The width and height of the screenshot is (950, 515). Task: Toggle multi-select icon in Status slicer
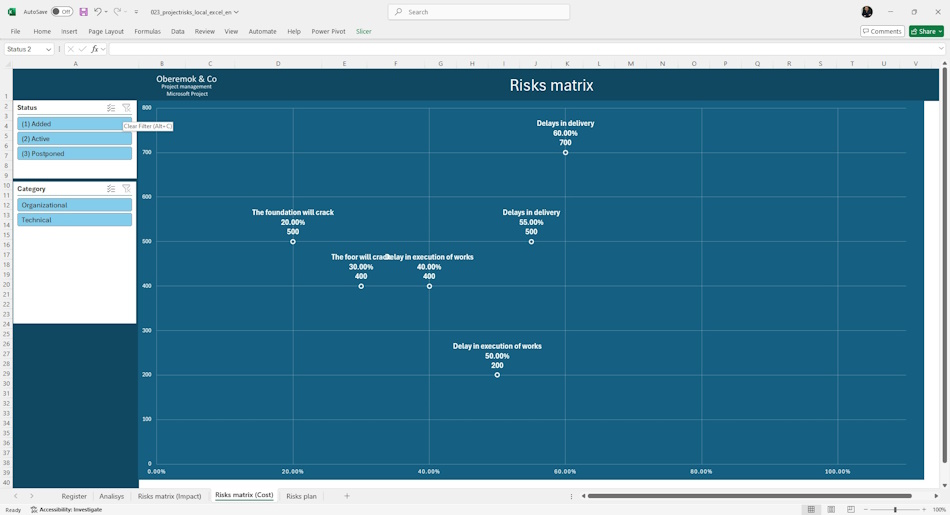pos(111,108)
